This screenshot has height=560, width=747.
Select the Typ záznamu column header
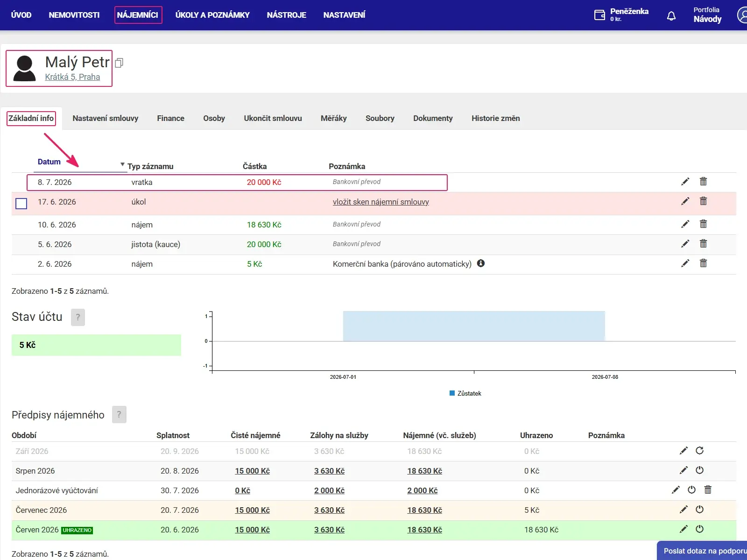coord(150,166)
